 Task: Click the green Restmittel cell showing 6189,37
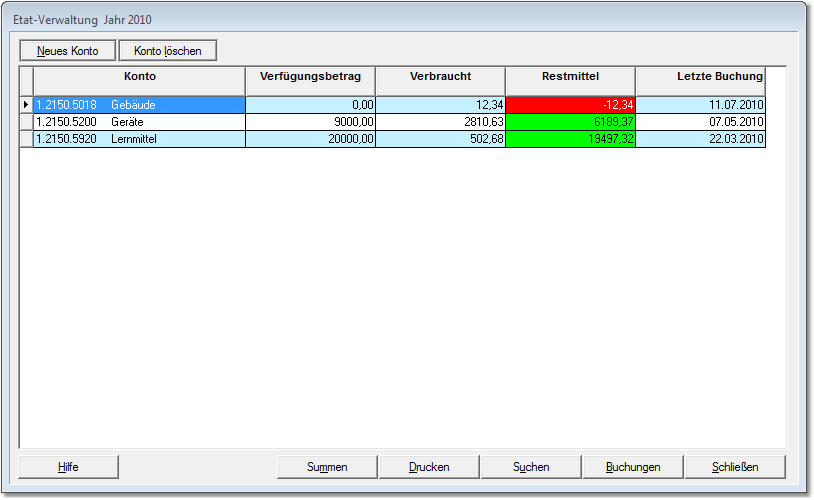tap(570, 122)
